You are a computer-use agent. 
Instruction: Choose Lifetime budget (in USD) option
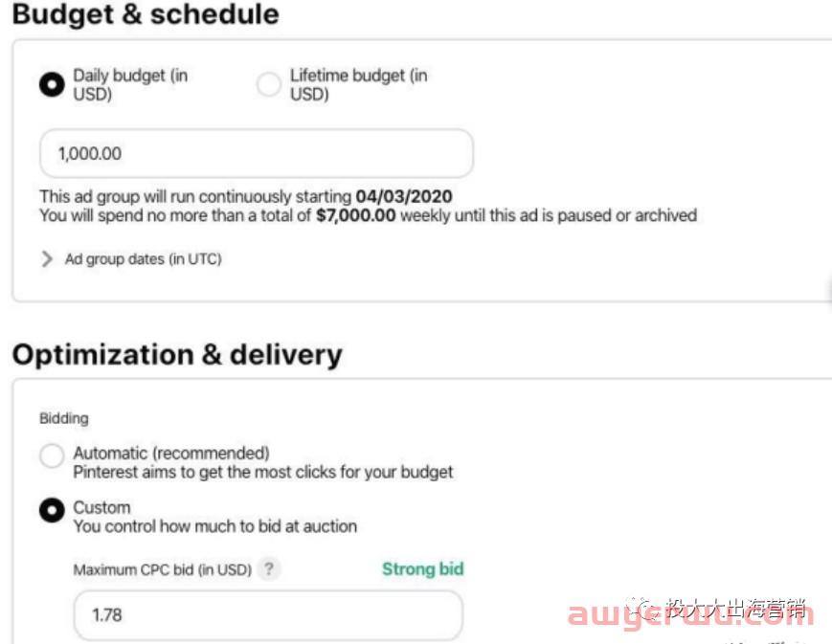[268, 84]
